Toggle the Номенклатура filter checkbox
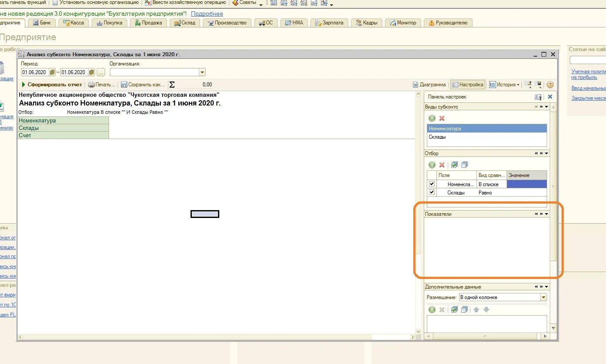The image size is (606, 364). click(x=432, y=184)
